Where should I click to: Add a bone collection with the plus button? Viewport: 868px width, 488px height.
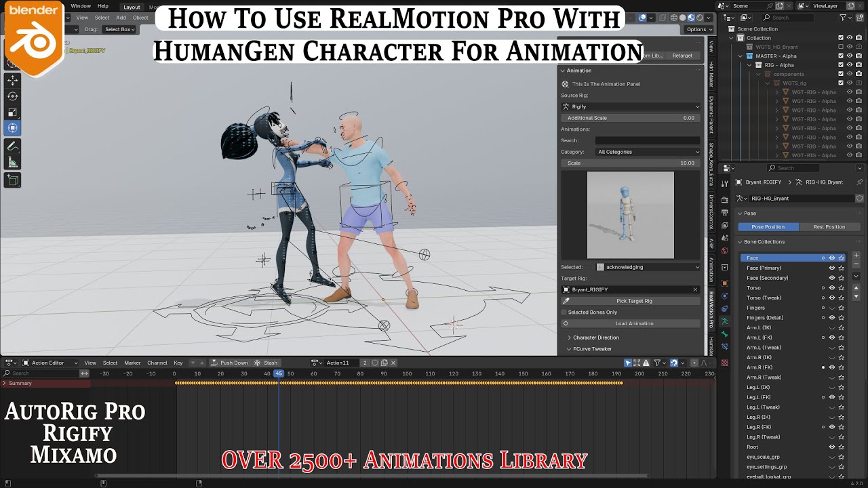(x=856, y=256)
